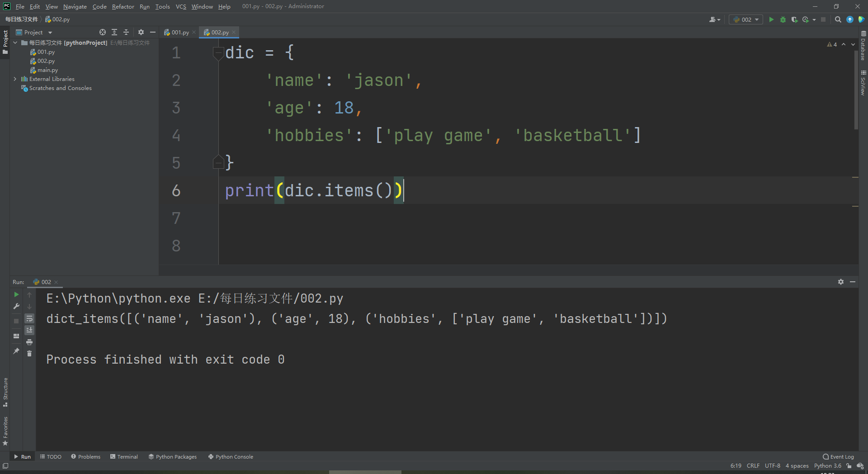Open the Code With Me users menu
The height and width of the screenshot is (474, 868).
714,19
